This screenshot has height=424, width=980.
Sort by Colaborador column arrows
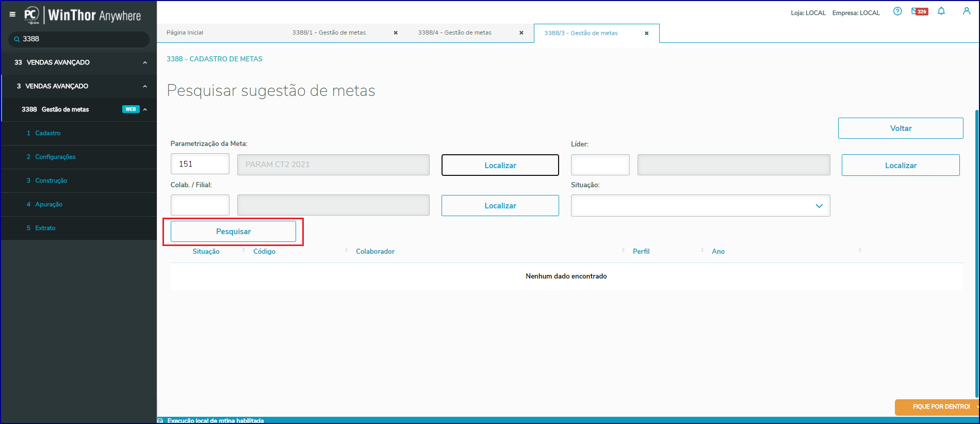pyautogui.click(x=623, y=251)
